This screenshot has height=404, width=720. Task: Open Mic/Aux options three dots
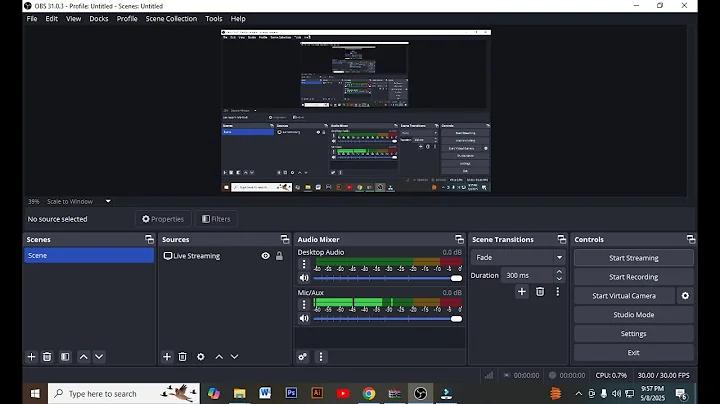click(x=304, y=304)
